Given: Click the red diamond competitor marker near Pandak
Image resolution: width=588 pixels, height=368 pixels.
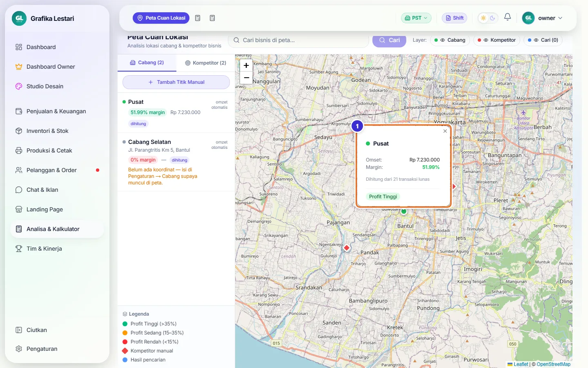Looking at the screenshot, I should (347, 247).
